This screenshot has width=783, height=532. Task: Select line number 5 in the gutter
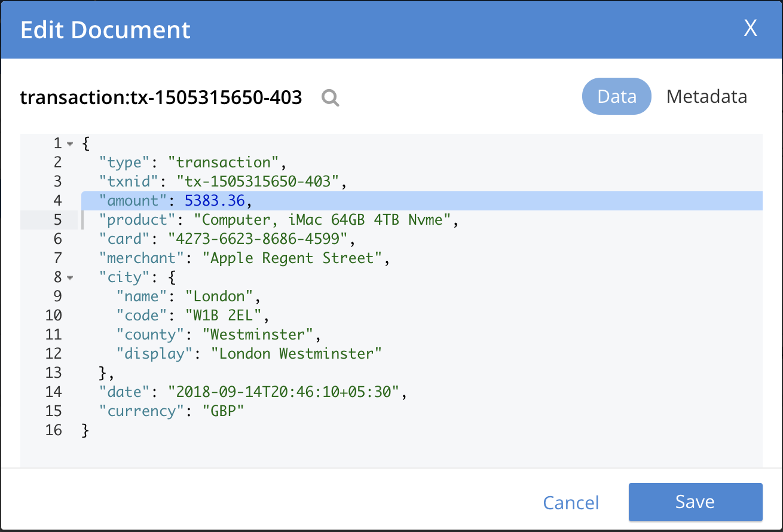coord(57,220)
